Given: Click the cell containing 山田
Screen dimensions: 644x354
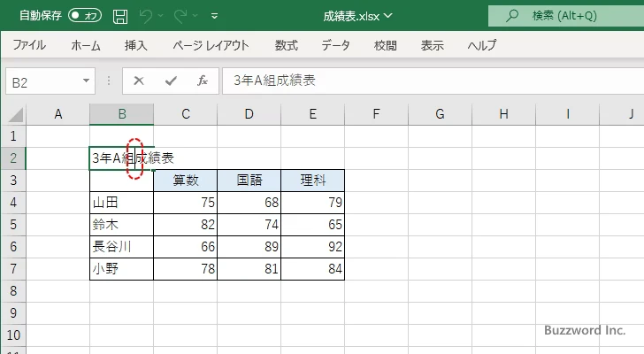Looking at the screenshot, I should 121,203.
